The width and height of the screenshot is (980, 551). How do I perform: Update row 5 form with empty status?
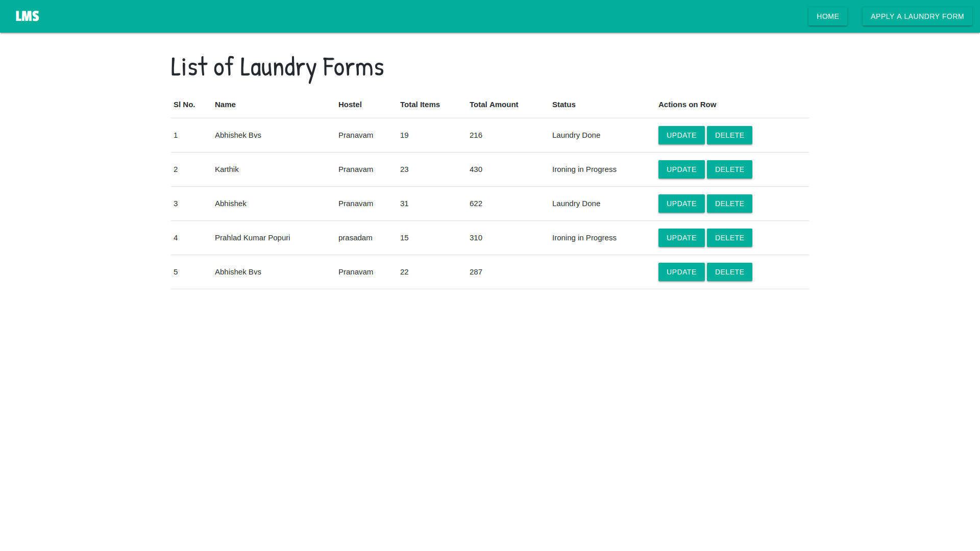pyautogui.click(x=681, y=272)
